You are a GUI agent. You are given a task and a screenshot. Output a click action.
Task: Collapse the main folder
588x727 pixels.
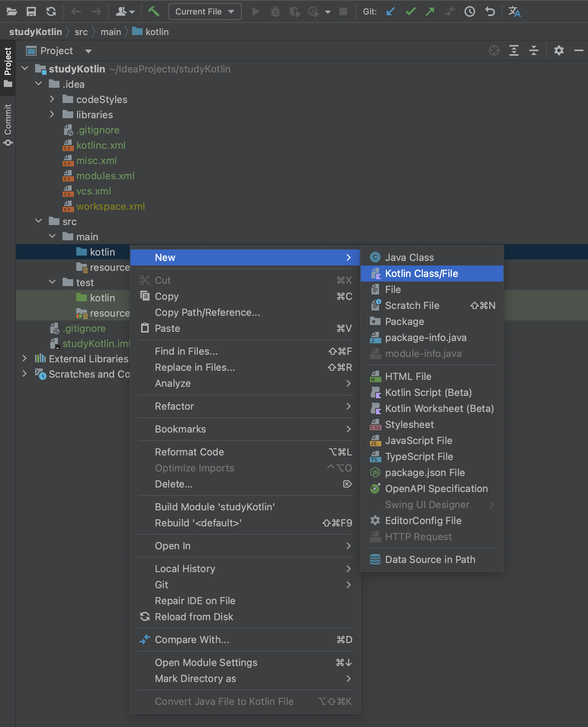[52, 236]
